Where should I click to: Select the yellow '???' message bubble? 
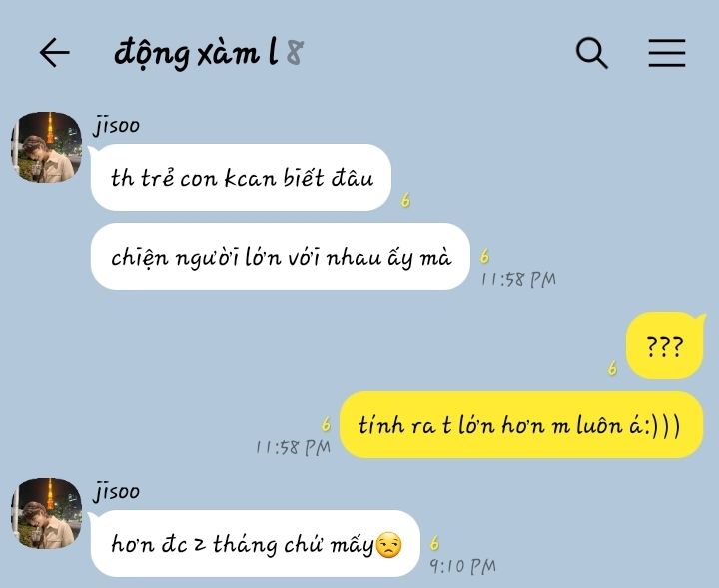pyautogui.click(x=665, y=346)
